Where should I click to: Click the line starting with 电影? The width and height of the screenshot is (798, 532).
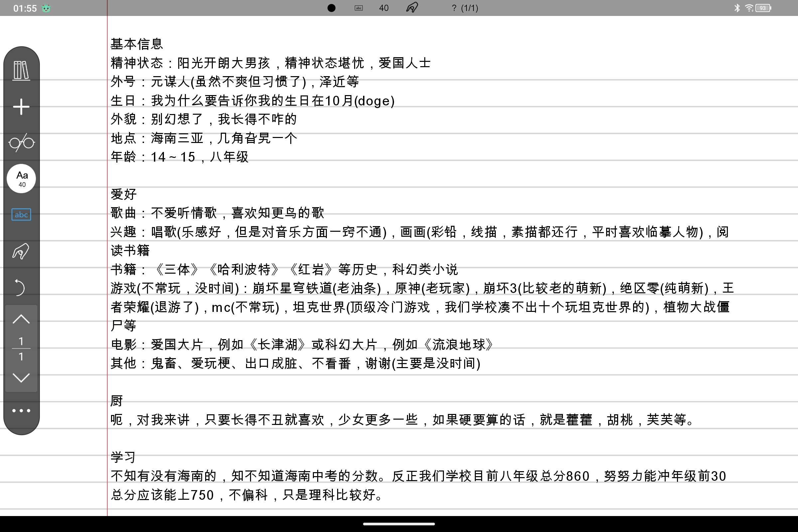(302, 344)
